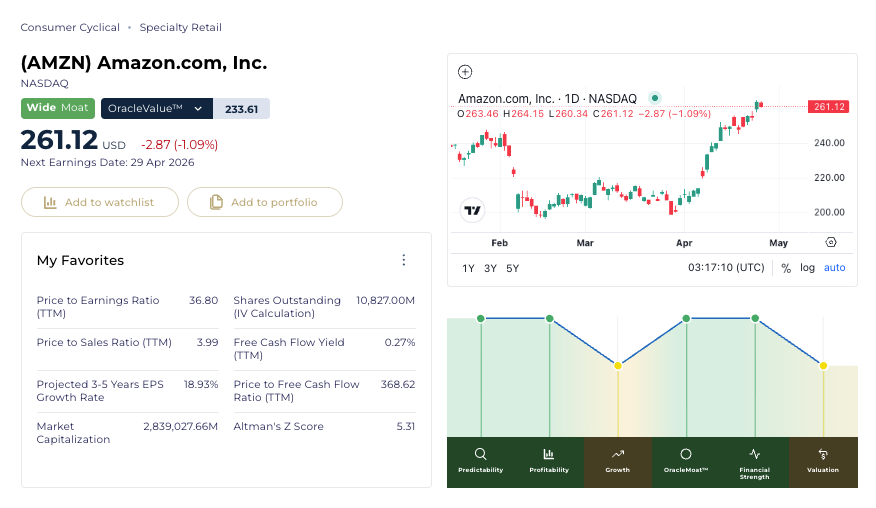Toggle percent scale on the chart
This screenshot has height=508, width=876.
[786, 268]
